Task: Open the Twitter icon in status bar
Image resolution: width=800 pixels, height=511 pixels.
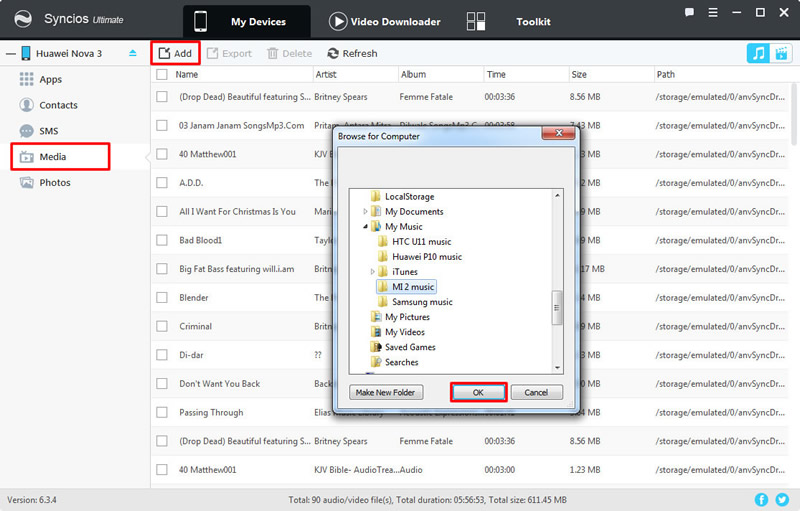Action: pos(782,499)
